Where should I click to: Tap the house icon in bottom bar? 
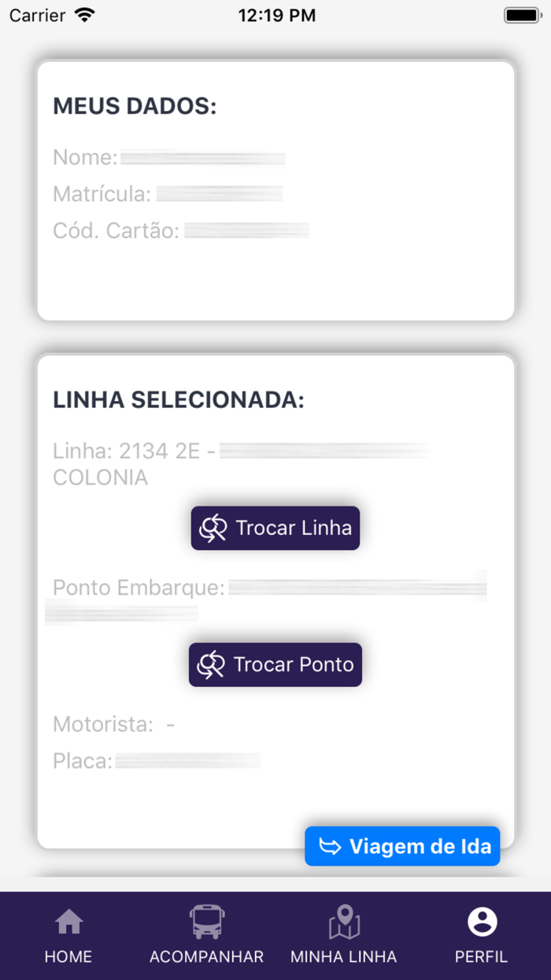(68, 921)
